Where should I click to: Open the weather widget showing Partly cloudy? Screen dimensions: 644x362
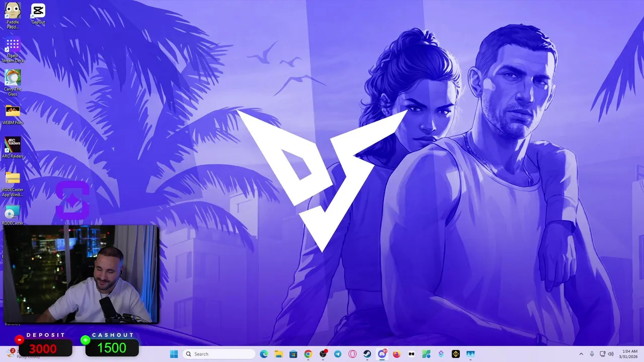(23, 354)
